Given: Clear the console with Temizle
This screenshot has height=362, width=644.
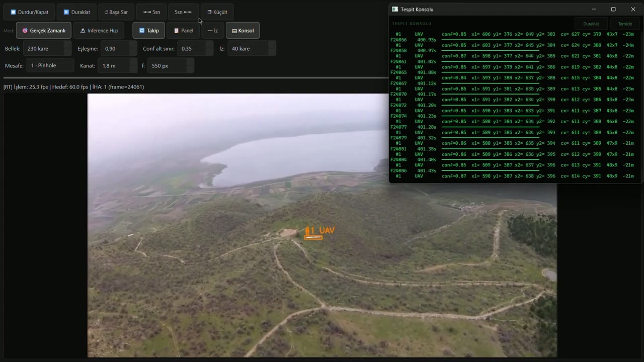Looking at the screenshot, I should point(625,24).
